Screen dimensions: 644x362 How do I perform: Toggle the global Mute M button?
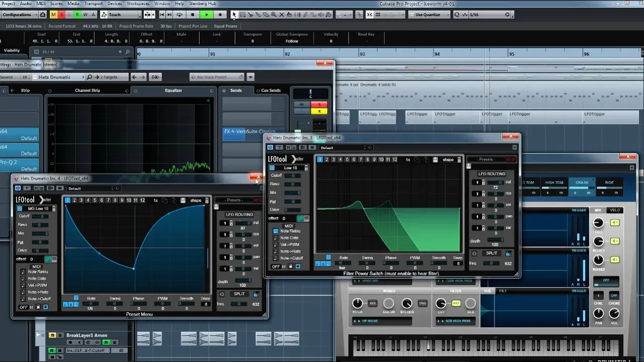point(53,15)
